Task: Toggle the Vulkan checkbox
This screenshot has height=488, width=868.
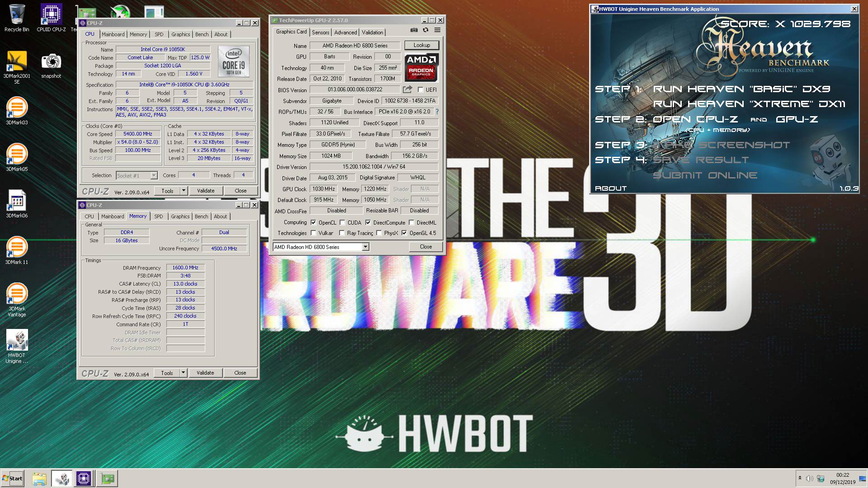Action: click(x=313, y=233)
